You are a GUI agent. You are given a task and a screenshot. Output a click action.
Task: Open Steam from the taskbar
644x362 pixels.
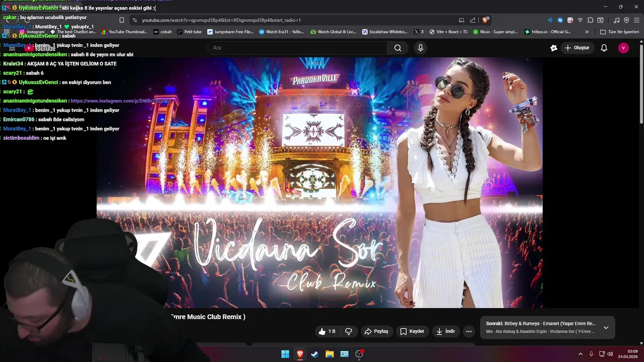[x=314, y=354]
